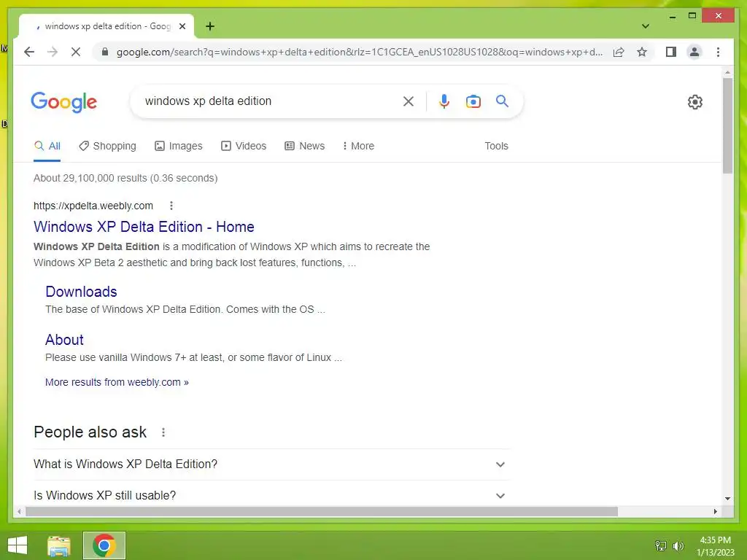Image resolution: width=747 pixels, height=560 pixels.
Task: Click the address bar URL
Action: click(x=359, y=52)
